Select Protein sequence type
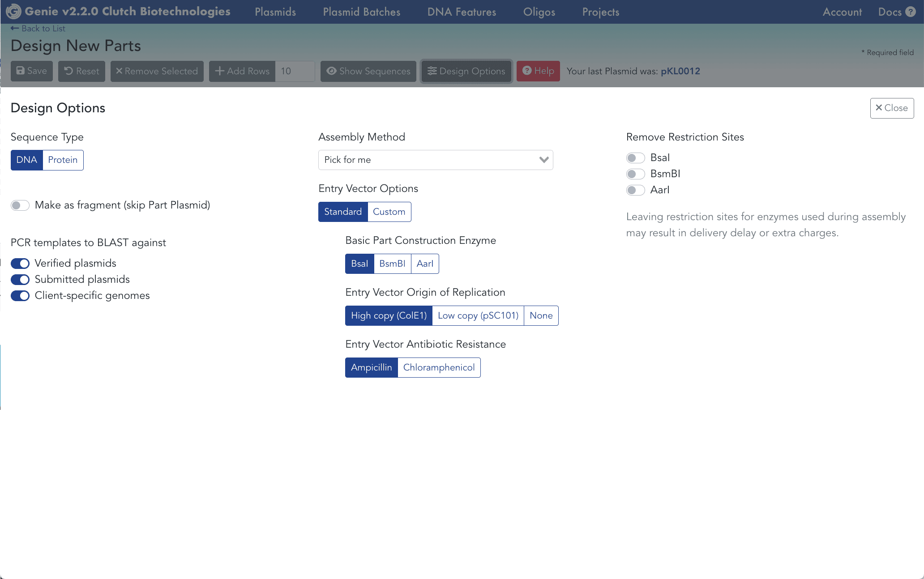Viewport: 924px width, 579px height. pos(63,160)
